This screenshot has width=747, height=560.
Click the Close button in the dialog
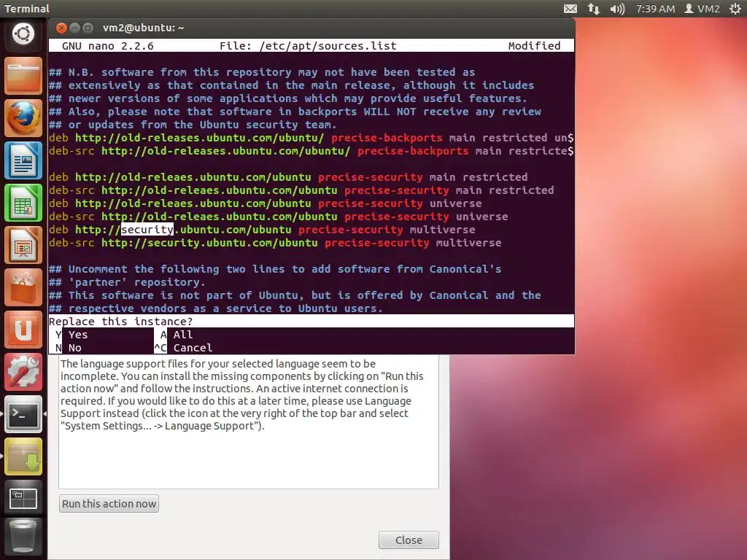[409, 540]
